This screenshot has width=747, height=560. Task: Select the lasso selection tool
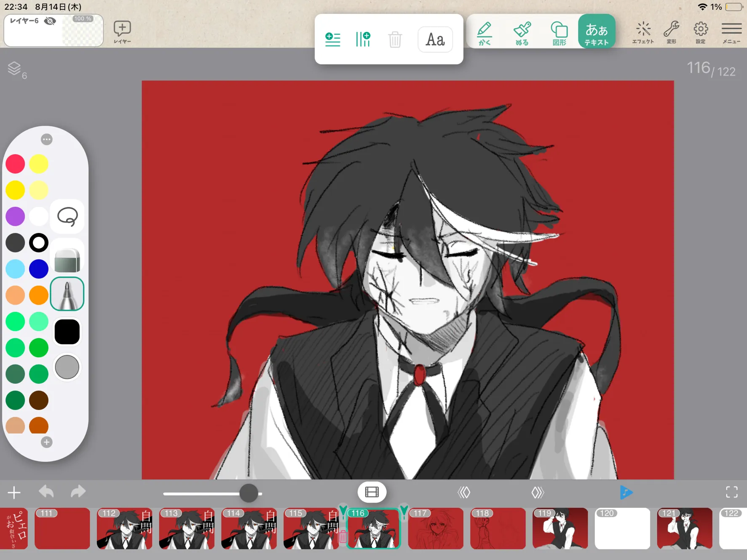[x=67, y=217]
